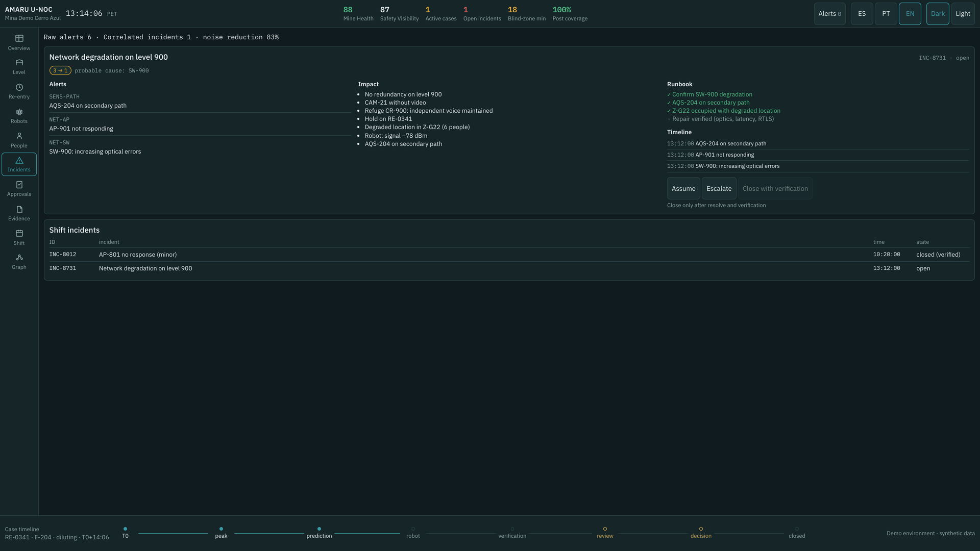Select INC-8012 row in Shift incidents
The width and height of the screenshot is (980, 551).
tap(509, 255)
